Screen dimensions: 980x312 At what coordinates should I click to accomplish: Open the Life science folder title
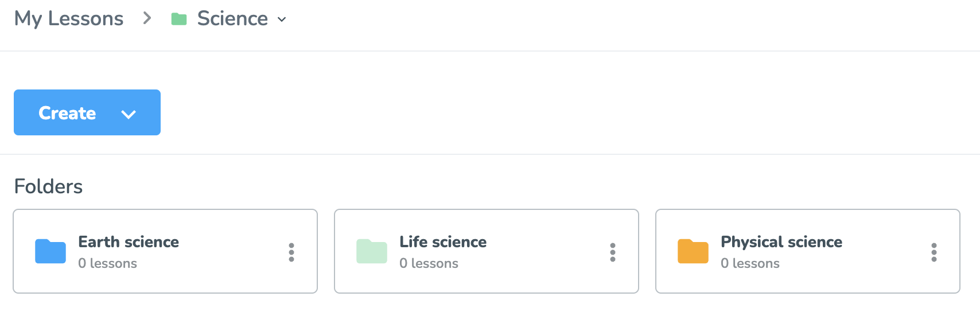pyautogui.click(x=443, y=241)
